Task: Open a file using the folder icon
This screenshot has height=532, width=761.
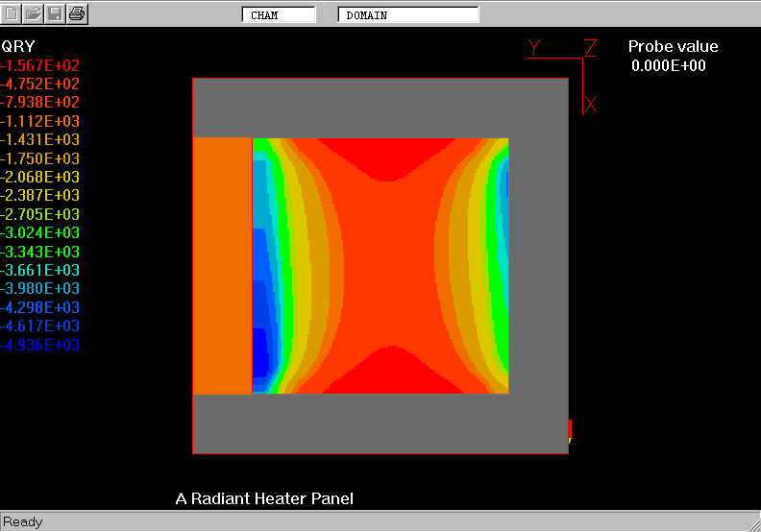Action: pyautogui.click(x=34, y=13)
